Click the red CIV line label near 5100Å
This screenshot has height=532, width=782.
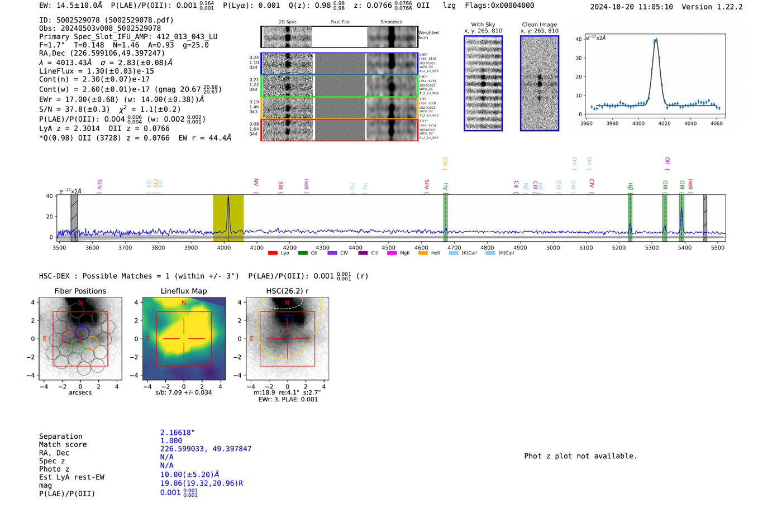click(x=592, y=185)
